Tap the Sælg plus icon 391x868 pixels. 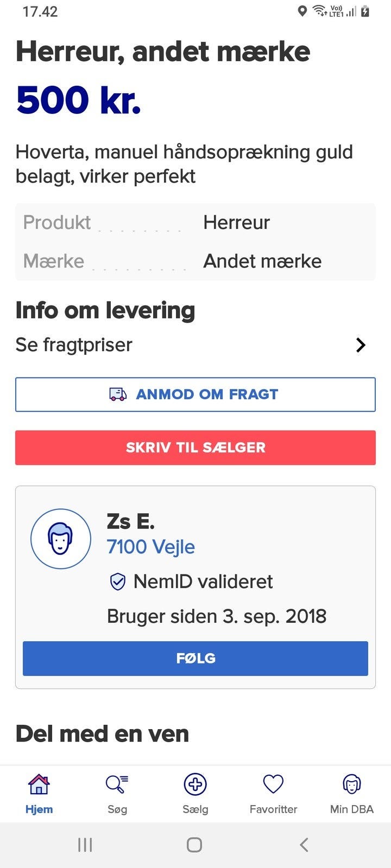[x=195, y=784]
